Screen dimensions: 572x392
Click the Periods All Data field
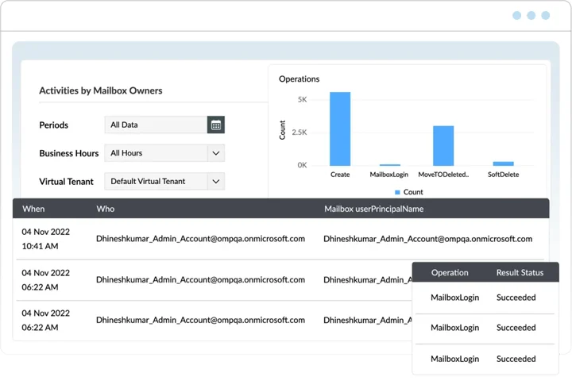(x=156, y=125)
